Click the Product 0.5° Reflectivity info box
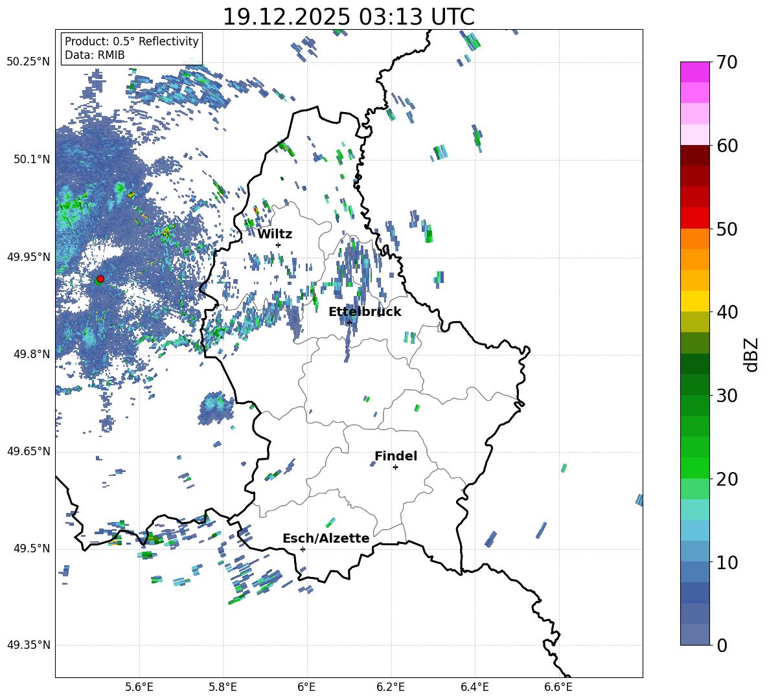The height and width of the screenshot is (700, 767). (x=132, y=49)
